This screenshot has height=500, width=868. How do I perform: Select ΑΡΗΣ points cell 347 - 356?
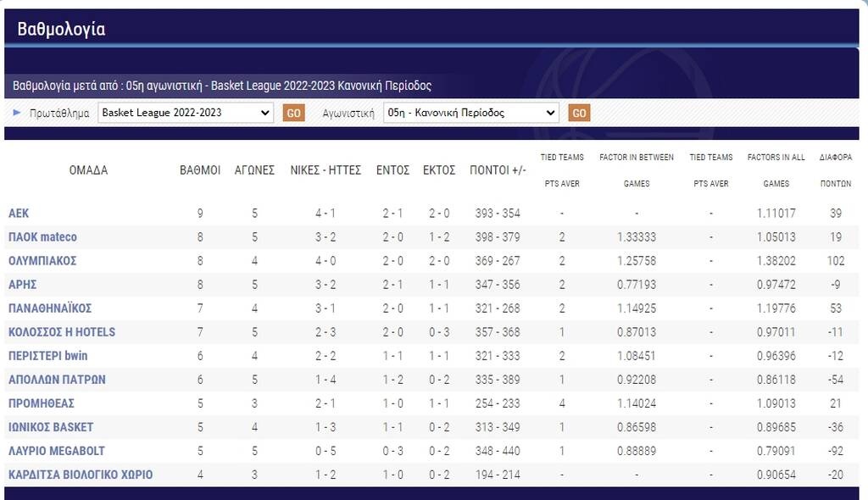(x=498, y=285)
